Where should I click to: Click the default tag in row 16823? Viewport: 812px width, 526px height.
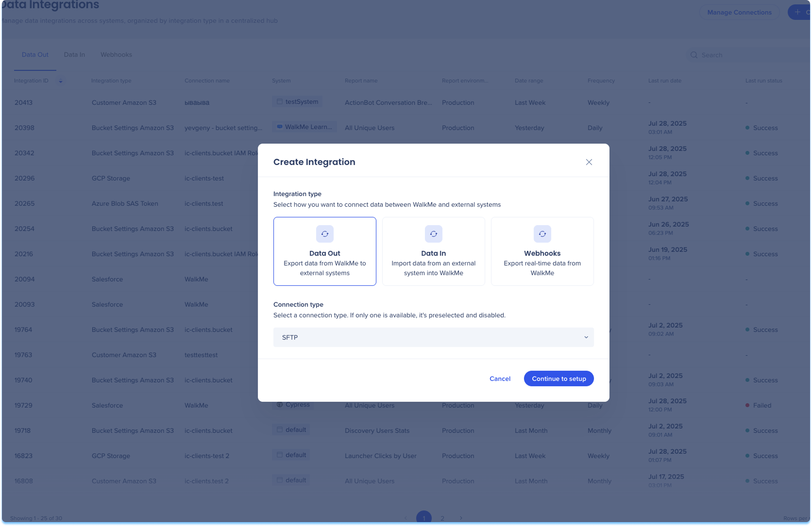point(291,455)
